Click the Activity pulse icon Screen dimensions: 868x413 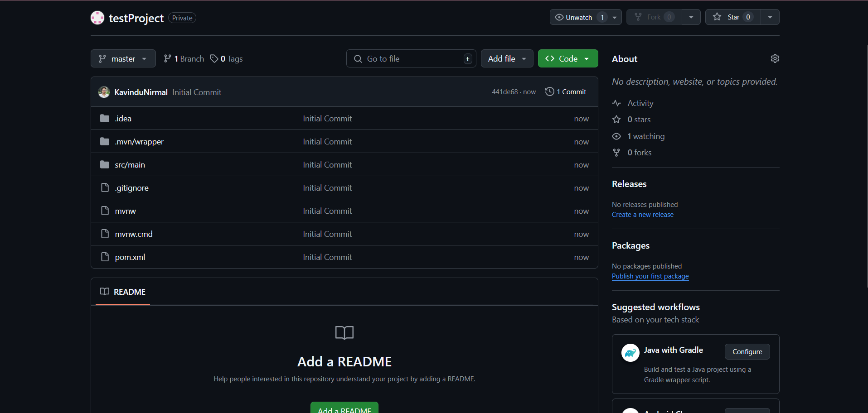click(616, 103)
